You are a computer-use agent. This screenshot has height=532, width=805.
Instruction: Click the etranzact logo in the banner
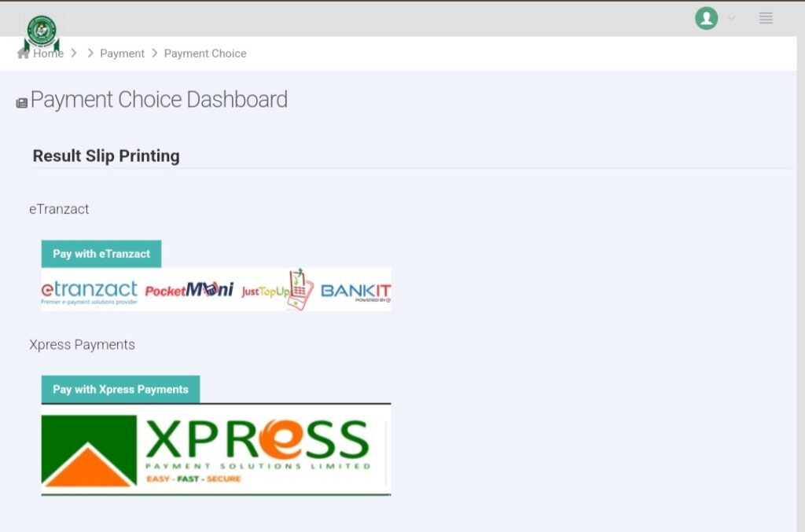pyautogui.click(x=90, y=292)
